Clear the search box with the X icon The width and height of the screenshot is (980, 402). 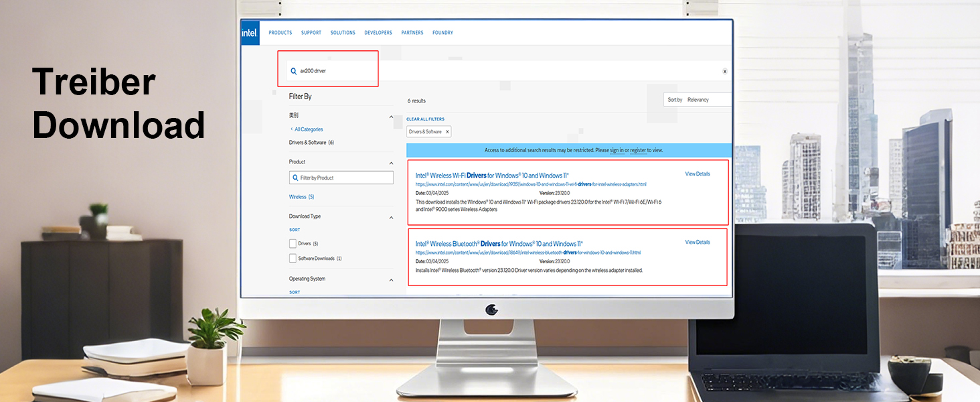point(724,71)
